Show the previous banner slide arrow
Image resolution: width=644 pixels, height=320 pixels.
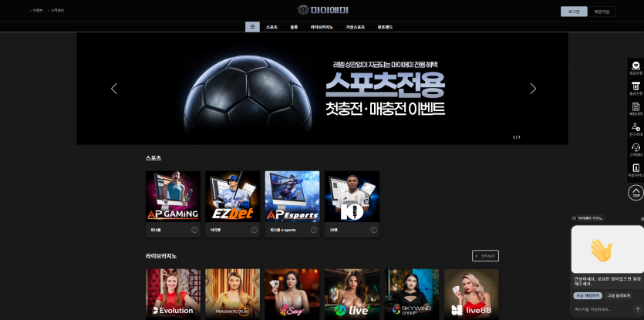click(x=114, y=89)
